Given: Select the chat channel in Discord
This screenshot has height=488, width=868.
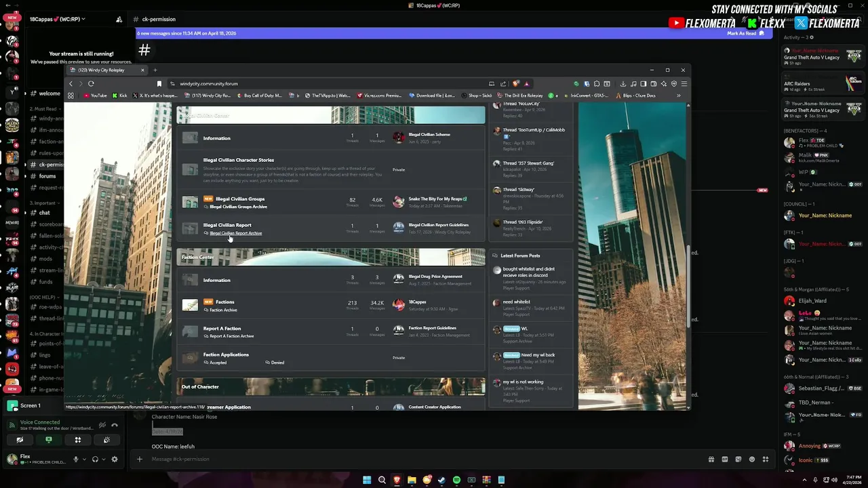Looking at the screenshot, I should pyautogui.click(x=45, y=213).
